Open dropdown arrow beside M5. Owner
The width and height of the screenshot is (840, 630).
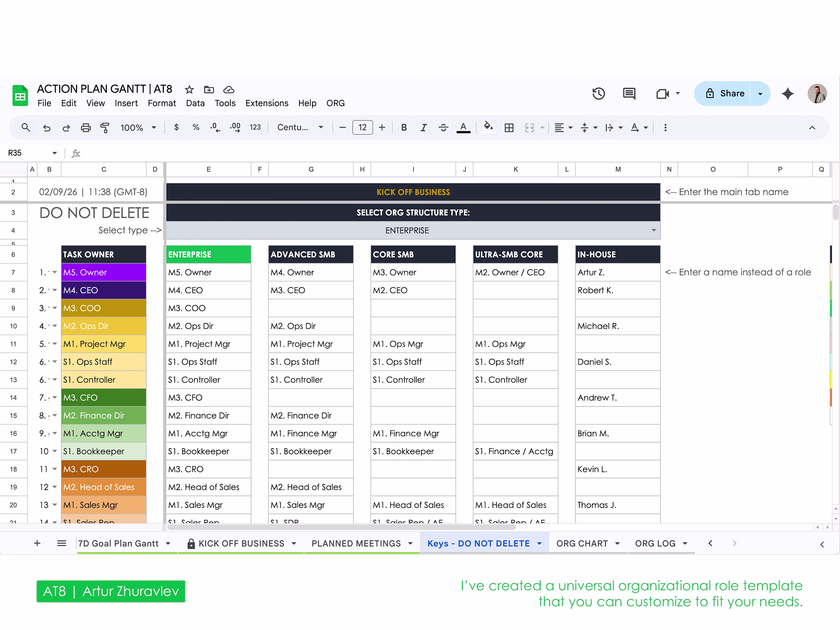point(55,272)
